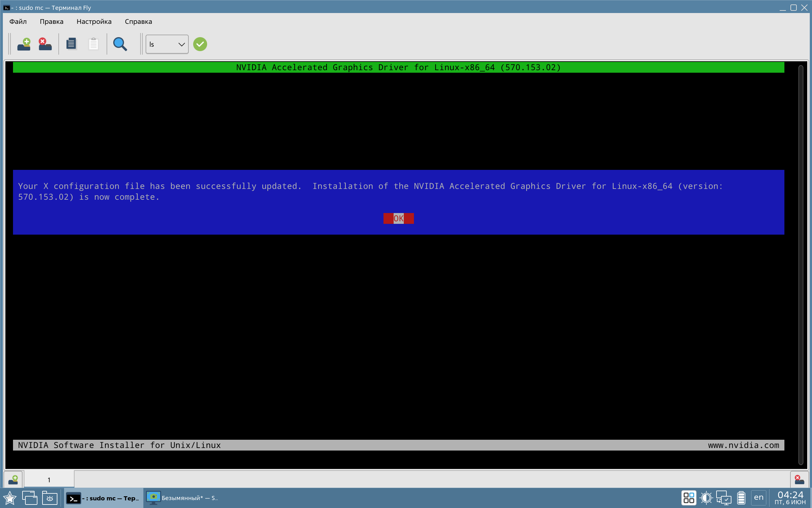
Task: Open the Настройка menu
Action: coord(94,22)
